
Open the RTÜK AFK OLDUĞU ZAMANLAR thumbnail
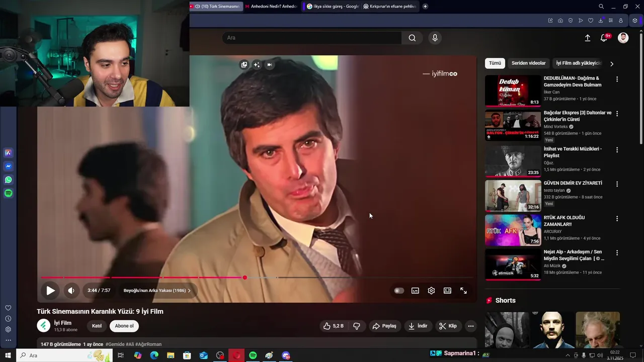click(x=513, y=230)
